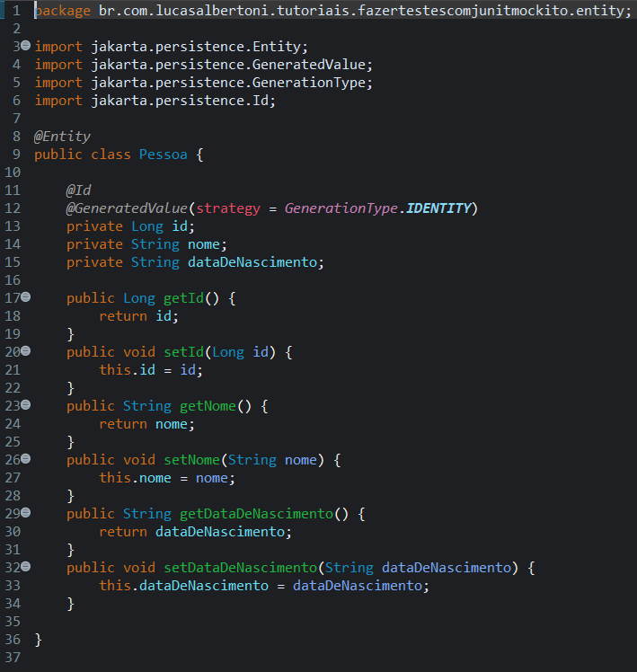637x672 pixels.
Task: Click line number 9 in the gutter
Action: 16,155
